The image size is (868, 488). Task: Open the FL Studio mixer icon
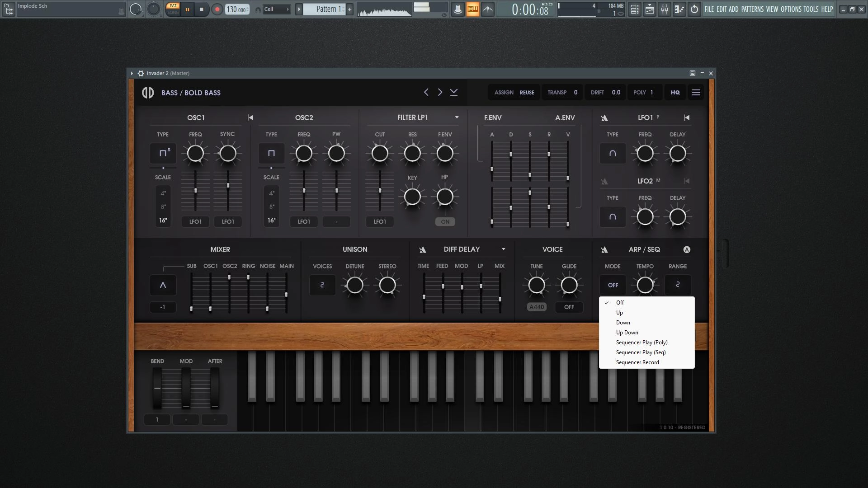tap(665, 9)
